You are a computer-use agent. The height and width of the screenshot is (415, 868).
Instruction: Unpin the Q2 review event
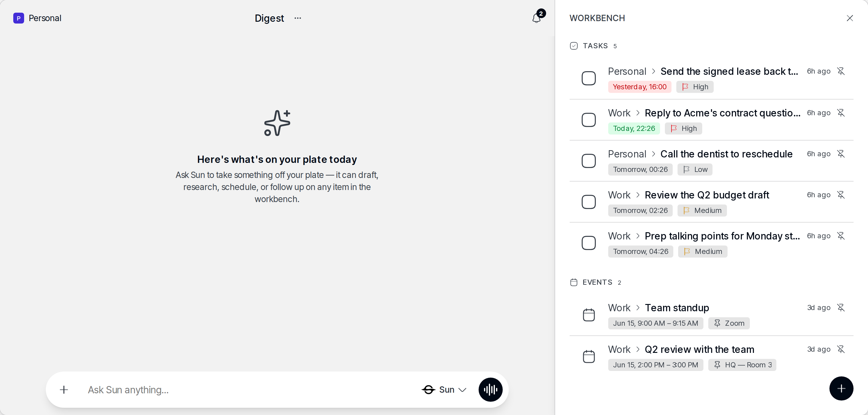[x=841, y=349]
